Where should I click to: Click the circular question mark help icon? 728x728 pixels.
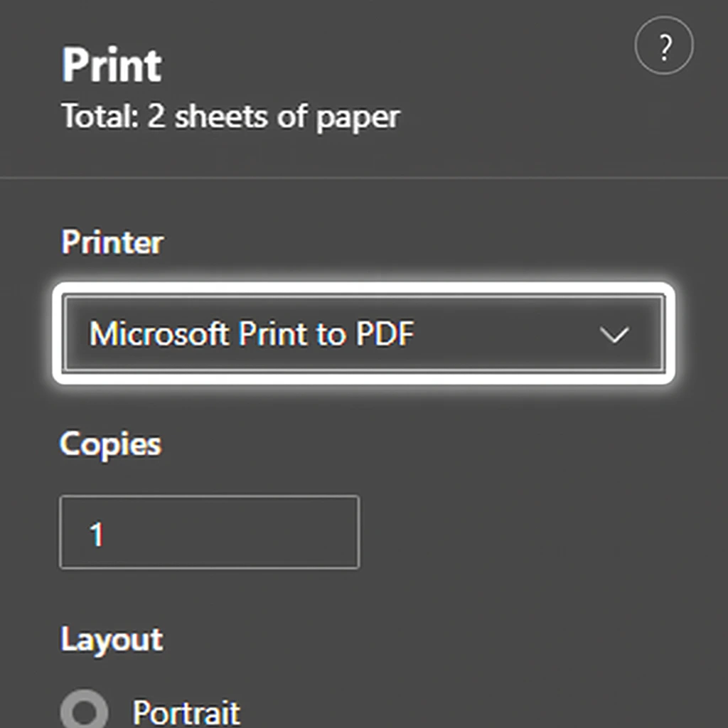click(664, 47)
